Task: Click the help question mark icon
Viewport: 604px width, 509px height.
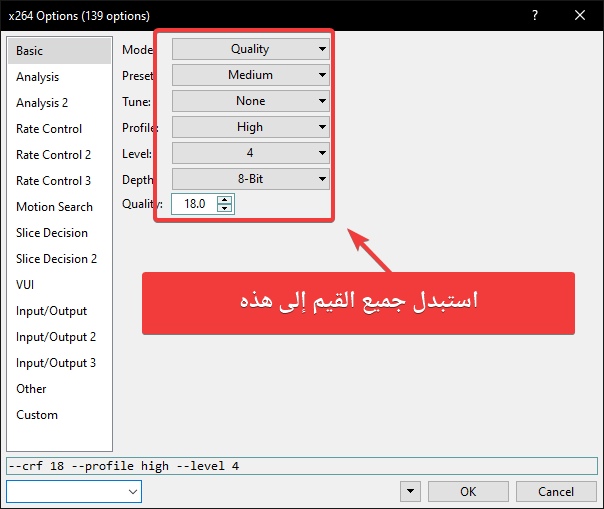Action: [x=535, y=15]
